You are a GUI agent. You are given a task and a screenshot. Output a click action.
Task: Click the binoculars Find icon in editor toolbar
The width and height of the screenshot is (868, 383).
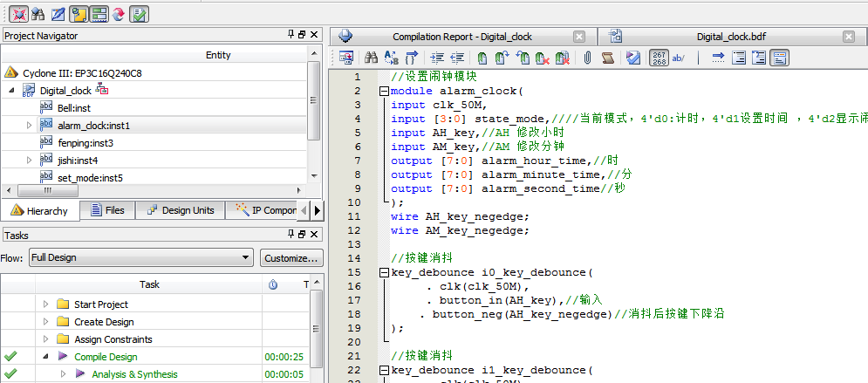[x=371, y=58]
